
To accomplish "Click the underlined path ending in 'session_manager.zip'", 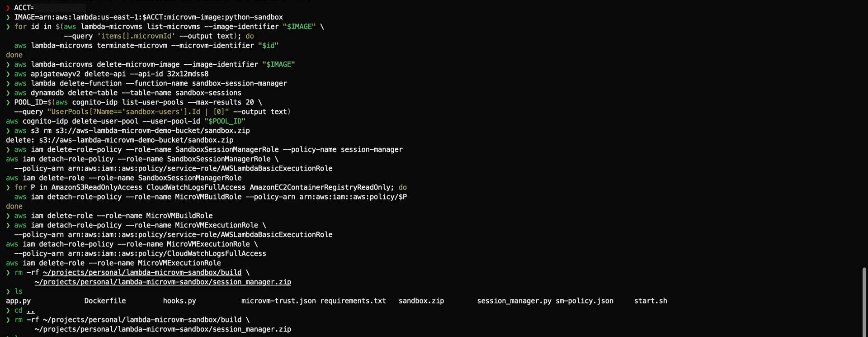I will [163, 282].
